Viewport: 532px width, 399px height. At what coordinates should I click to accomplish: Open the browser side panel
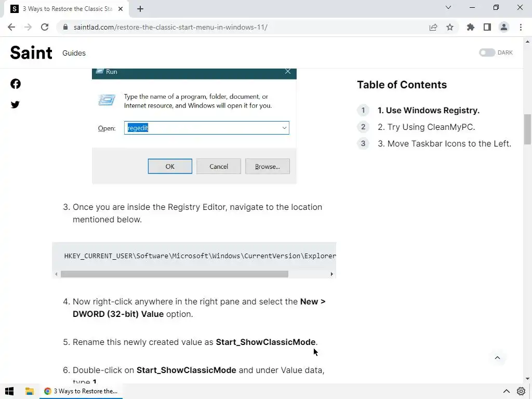point(487,27)
